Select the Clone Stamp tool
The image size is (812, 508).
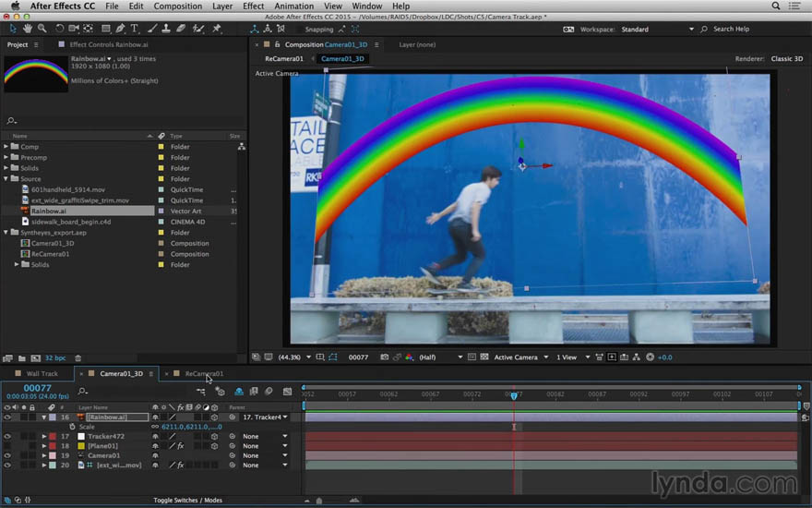[166, 29]
